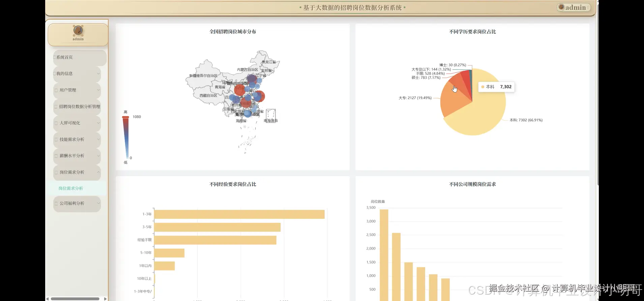The width and height of the screenshot is (644, 301).
Task: Click the 西藏自治区 region on the map
Action: pyautogui.click(x=207, y=96)
